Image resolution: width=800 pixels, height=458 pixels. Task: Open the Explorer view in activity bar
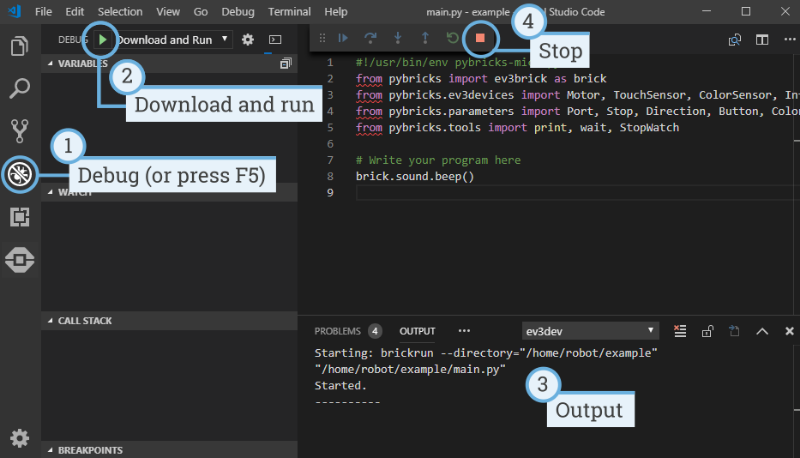pos(19,46)
